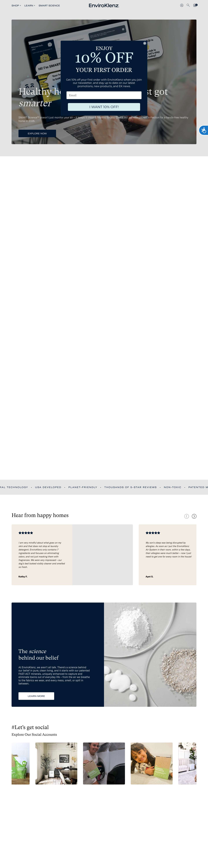The image size is (208, 868).
Task: Select PLANET-FRIENDLY ticker text
Action: pyautogui.click(x=83, y=487)
